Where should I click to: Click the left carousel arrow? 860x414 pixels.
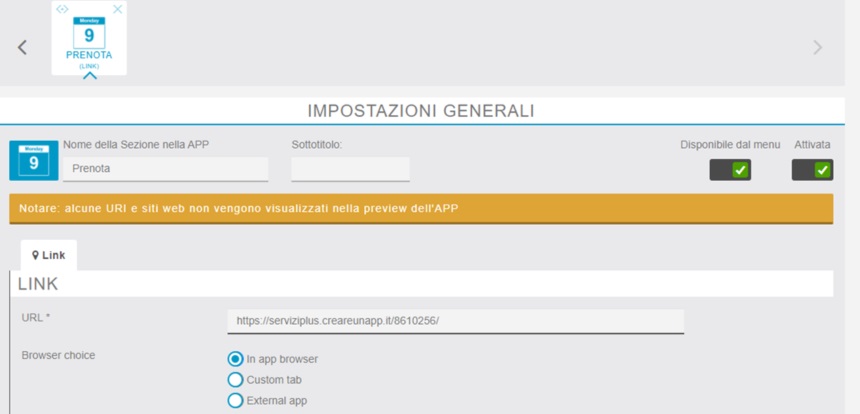[22, 47]
